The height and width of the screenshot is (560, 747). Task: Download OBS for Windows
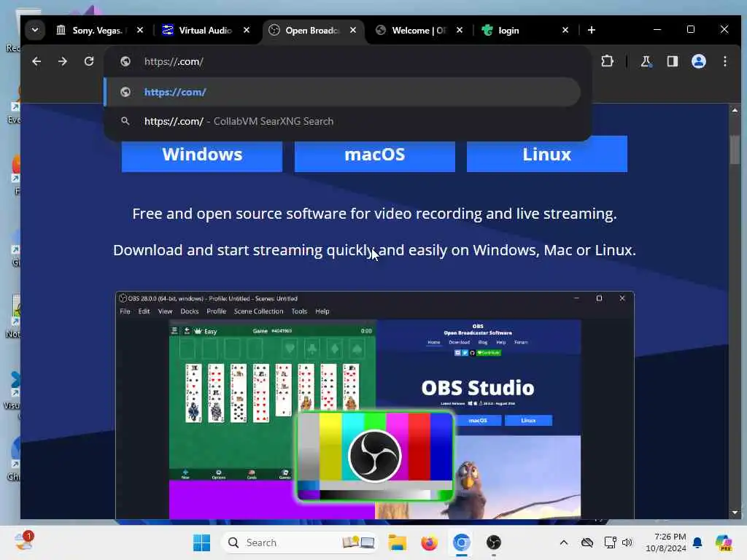click(x=202, y=155)
